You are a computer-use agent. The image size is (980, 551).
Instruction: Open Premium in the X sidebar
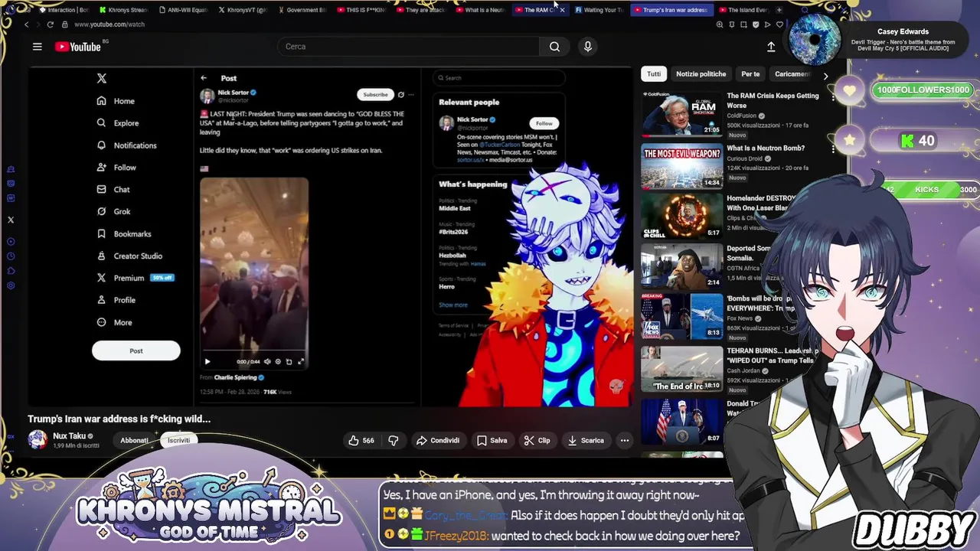click(136, 279)
